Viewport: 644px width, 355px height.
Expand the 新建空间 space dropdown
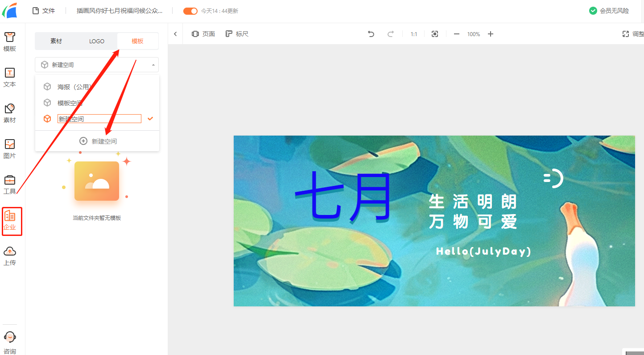(x=97, y=65)
